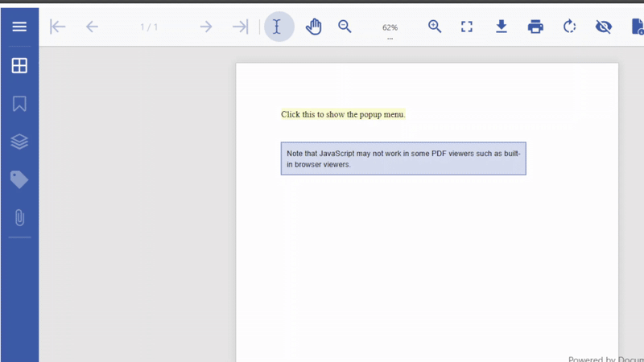Open the document properties icon at toolbar edge

638,27
